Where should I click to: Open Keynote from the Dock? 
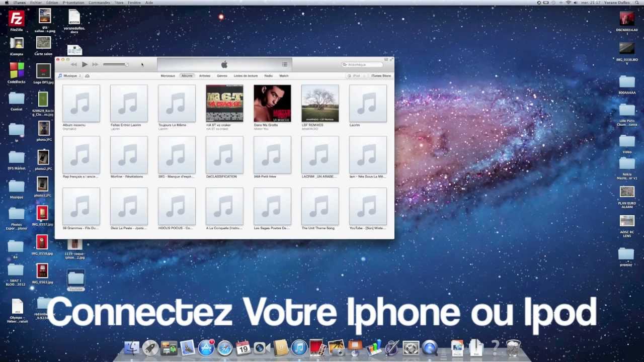click(x=355, y=348)
